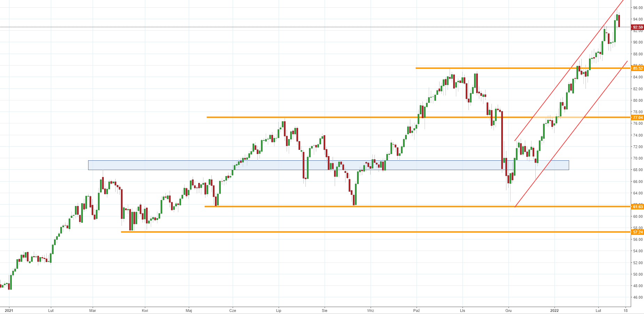
Task: Select the orange 57.24 price tag
Action: tap(637, 232)
